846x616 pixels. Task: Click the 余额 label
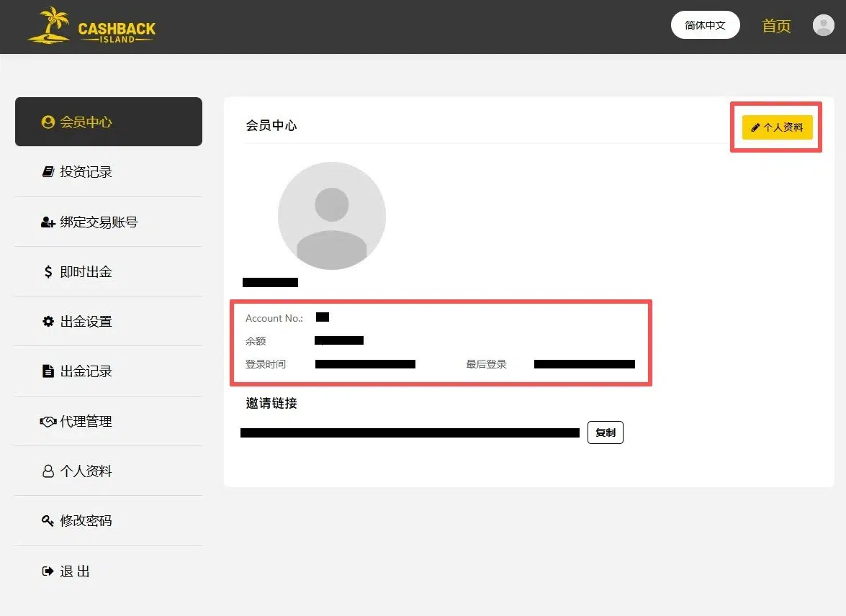256,341
